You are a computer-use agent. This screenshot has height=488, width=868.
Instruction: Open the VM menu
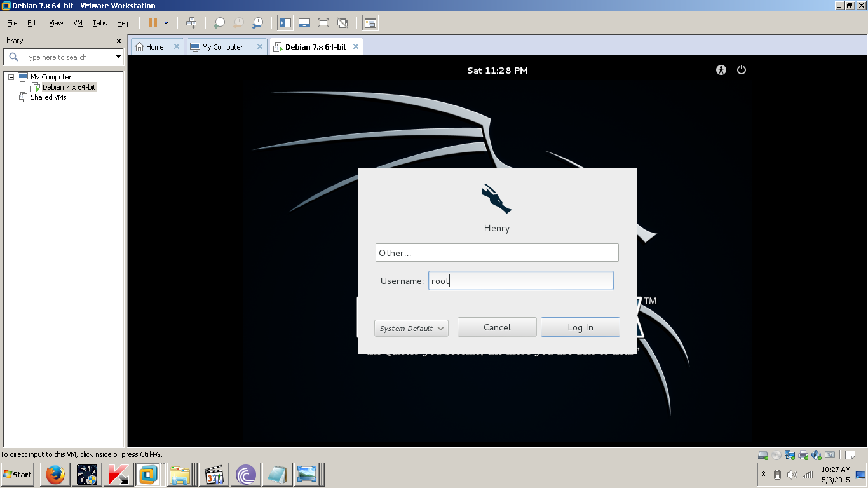coord(78,23)
